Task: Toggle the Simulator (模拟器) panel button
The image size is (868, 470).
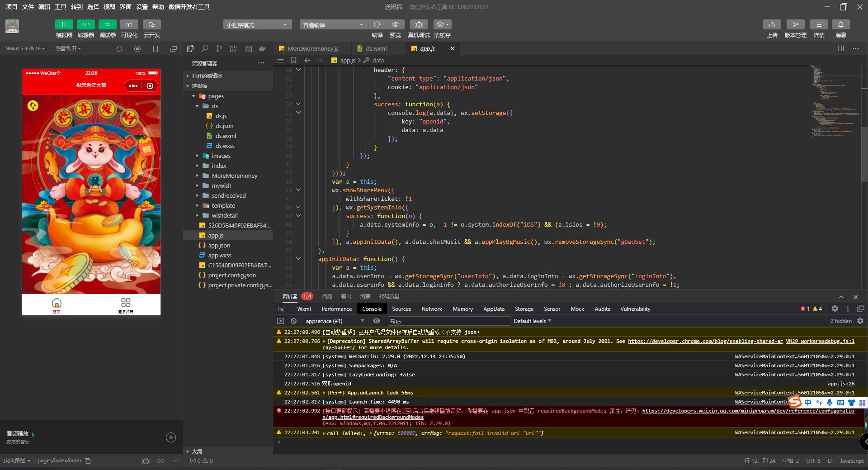Action: (64, 25)
